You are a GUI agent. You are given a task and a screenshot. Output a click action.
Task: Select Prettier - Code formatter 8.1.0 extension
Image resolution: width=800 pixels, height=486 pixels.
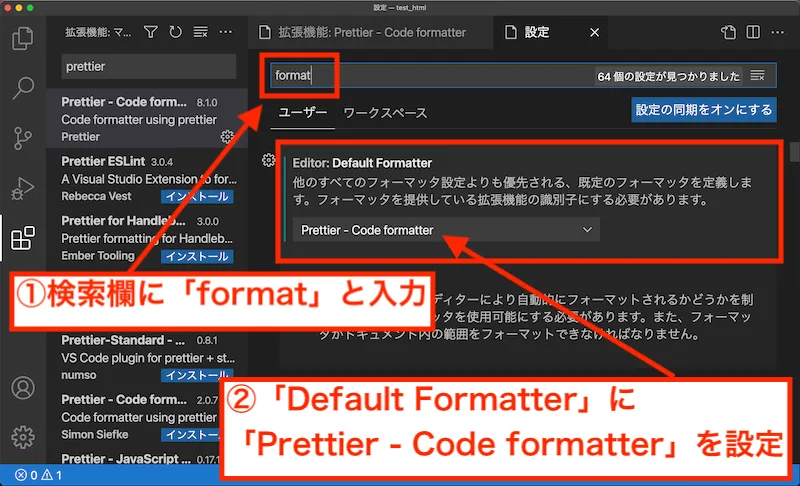pos(147,119)
